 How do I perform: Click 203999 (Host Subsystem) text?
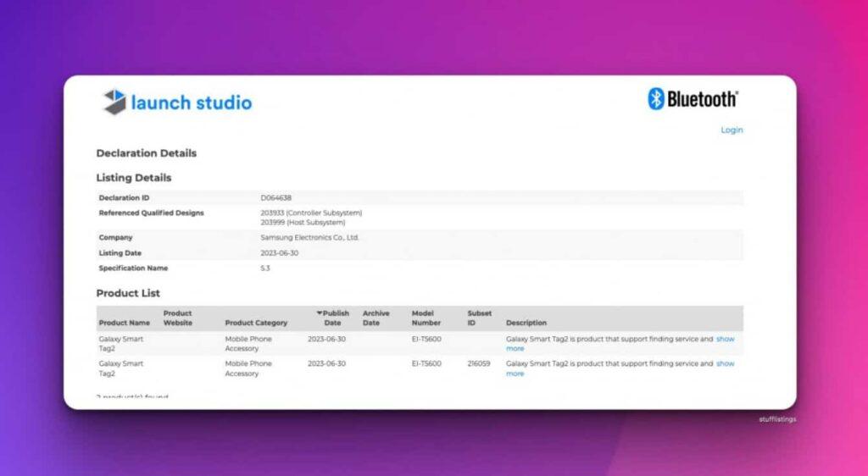point(303,222)
